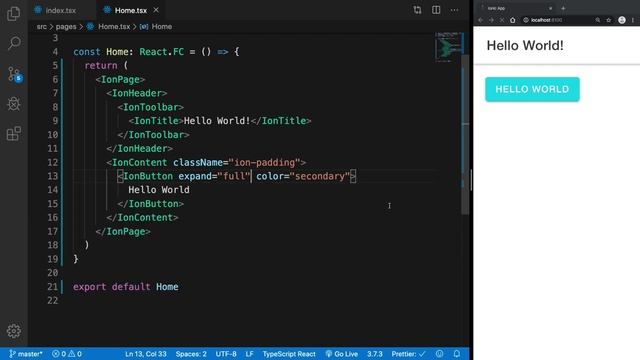
Task: Open the Manage gear menu
Action: pyautogui.click(x=13, y=331)
